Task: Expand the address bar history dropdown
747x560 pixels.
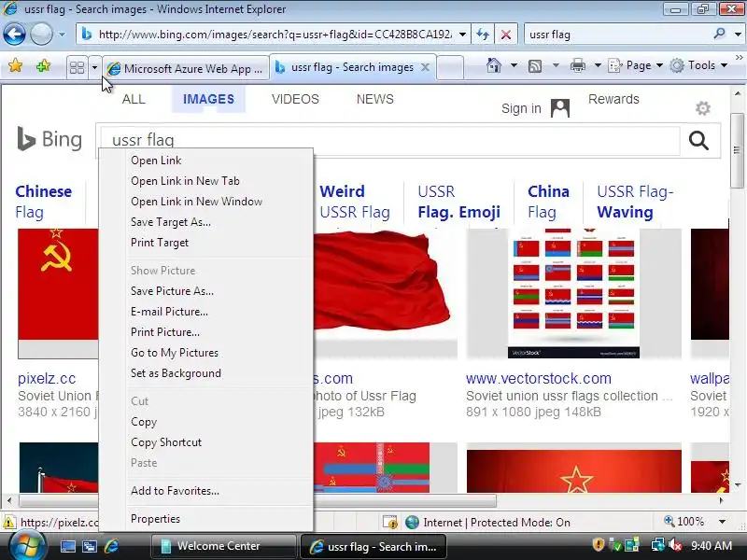Action: [462, 35]
